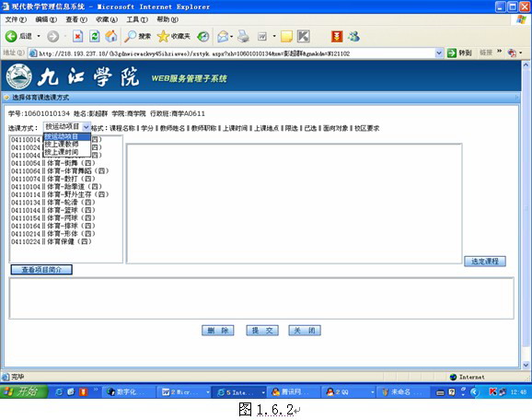Open Favorites star icon

tap(163, 36)
